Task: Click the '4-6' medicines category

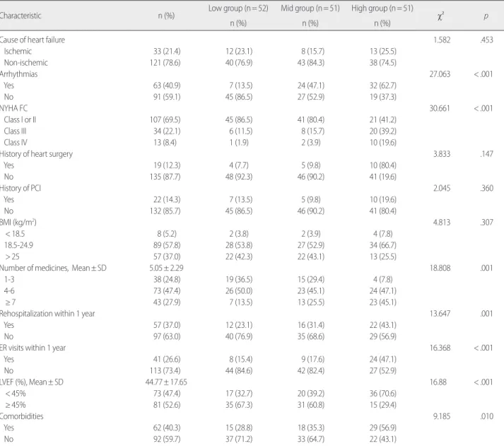Action: (9, 291)
